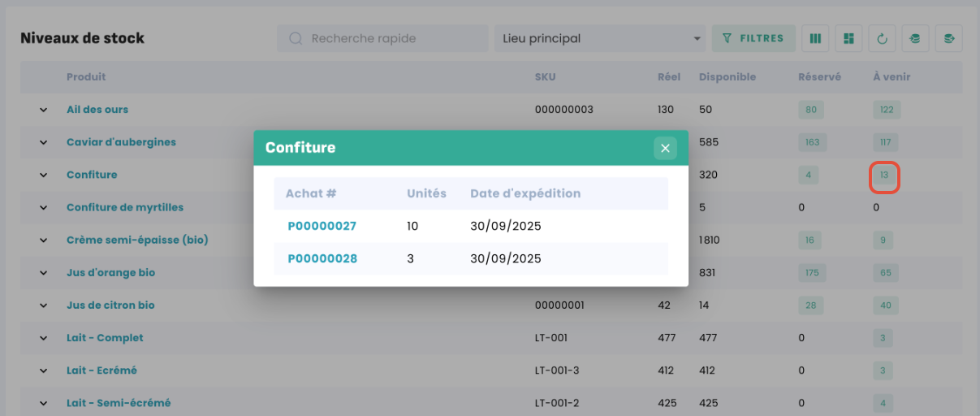Screen dimensions: 980x416
Task: Click the 122 incoming badge for Ail des ours
Action: (x=886, y=110)
